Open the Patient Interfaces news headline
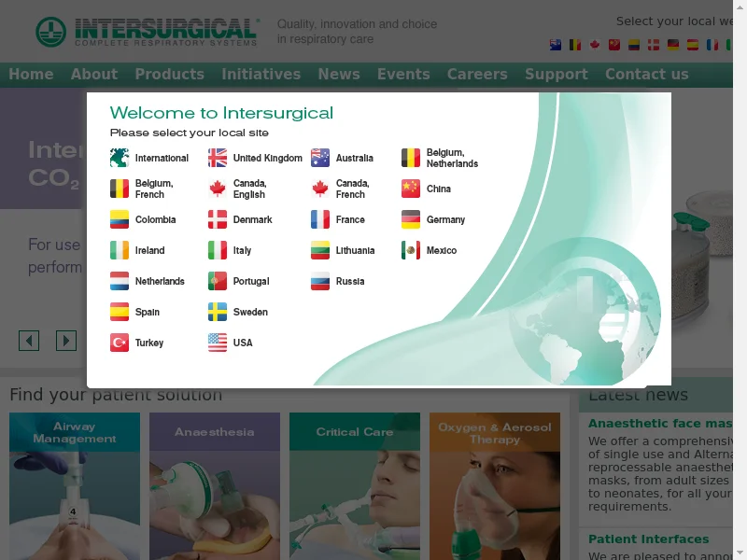This screenshot has height=560, width=747. 648,539
